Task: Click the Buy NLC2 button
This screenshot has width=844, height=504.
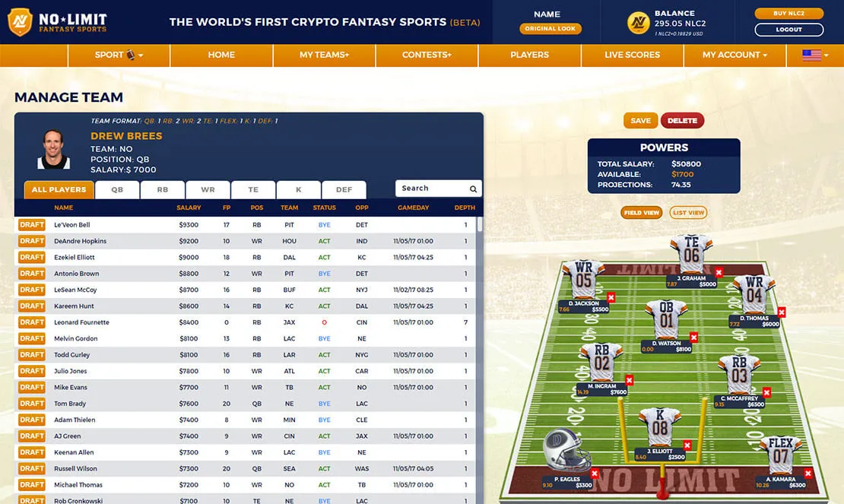Action: pos(789,14)
